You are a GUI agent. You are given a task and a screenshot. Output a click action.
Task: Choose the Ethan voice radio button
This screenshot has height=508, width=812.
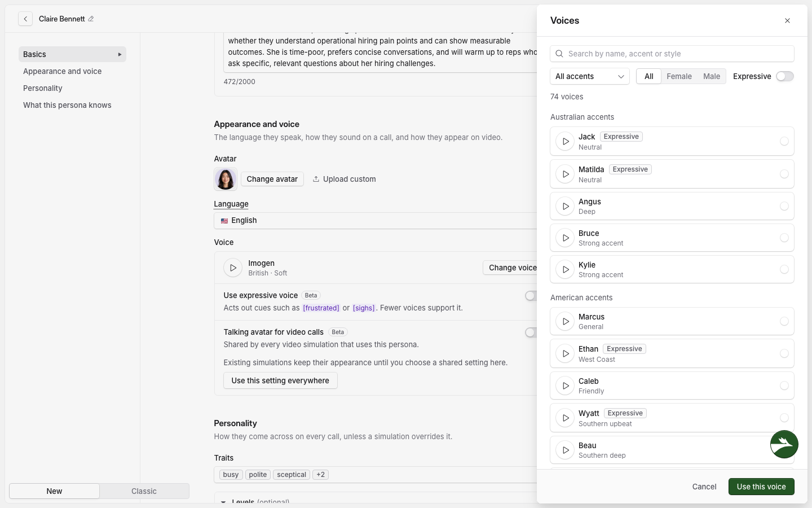pos(784,353)
